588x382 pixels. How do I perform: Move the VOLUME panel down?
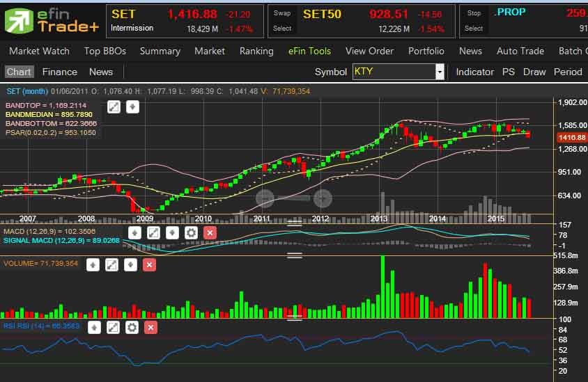pos(130,265)
